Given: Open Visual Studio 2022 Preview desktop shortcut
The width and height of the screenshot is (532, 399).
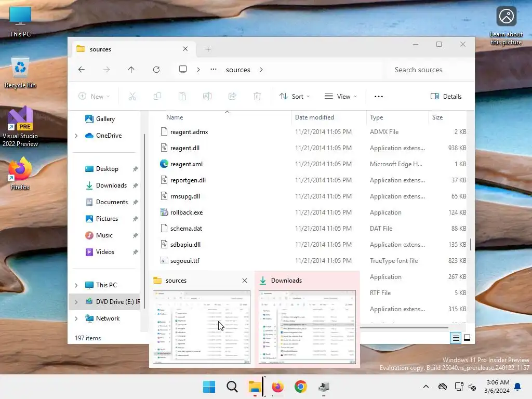Looking at the screenshot, I should pos(20,127).
